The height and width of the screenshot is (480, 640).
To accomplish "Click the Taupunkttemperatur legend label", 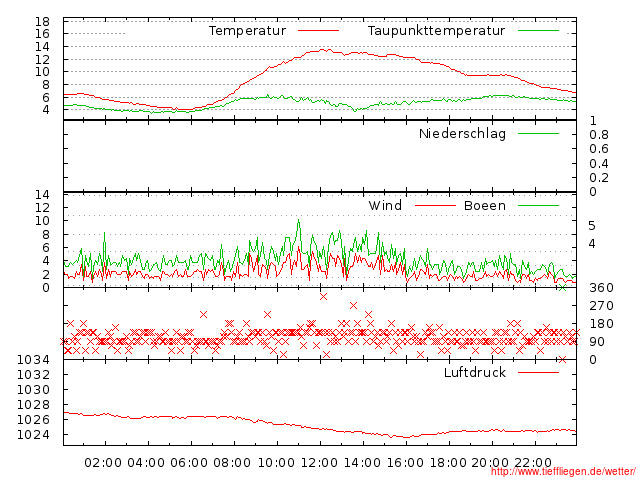I will point(436,31).
